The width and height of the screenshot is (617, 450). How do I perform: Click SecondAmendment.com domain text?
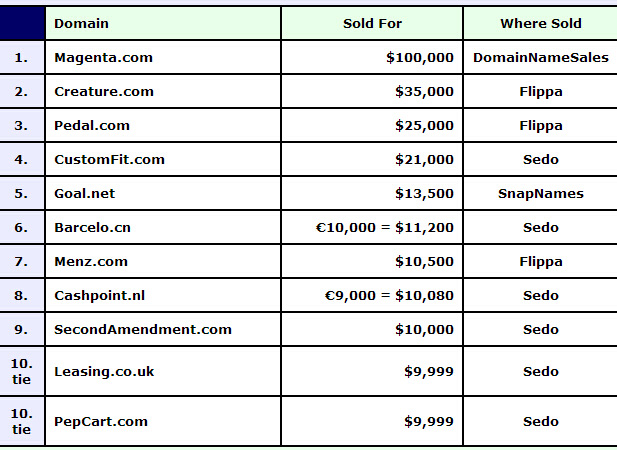point(143,329)
